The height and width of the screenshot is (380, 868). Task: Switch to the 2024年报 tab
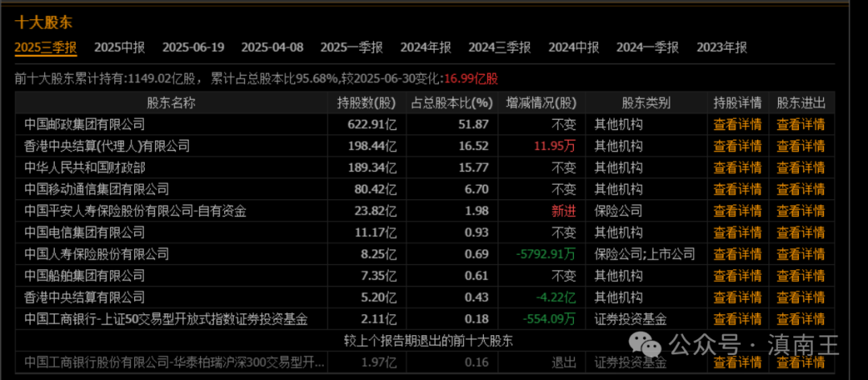click(x=426, y=47)
